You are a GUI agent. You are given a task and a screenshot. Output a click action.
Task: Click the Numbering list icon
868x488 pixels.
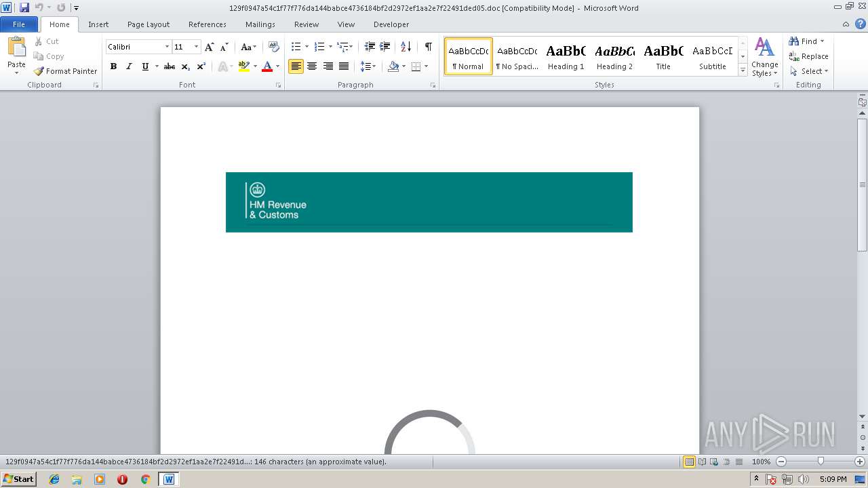tap(319, 47)
